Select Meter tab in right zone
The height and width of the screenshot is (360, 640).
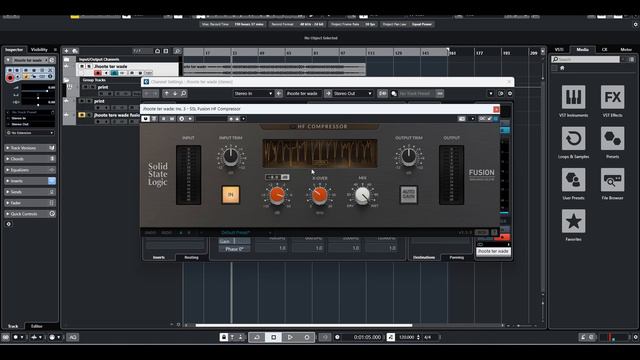[x=626, y=49]
